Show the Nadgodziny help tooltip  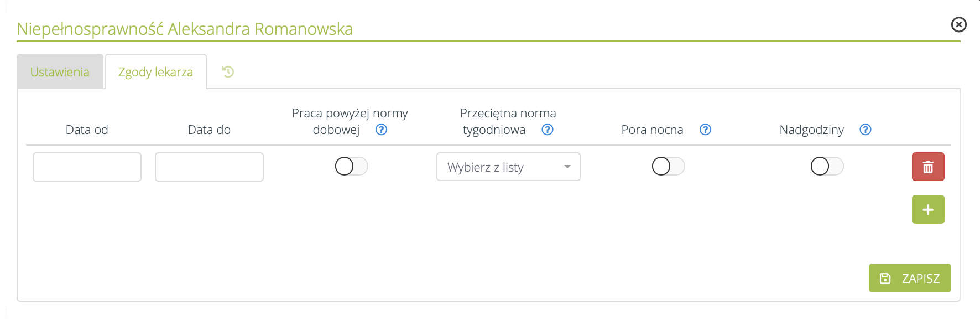(866, 130)
